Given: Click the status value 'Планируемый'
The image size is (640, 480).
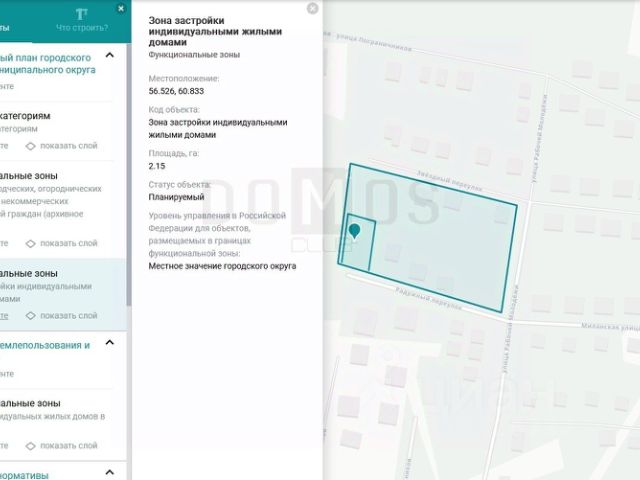Looking at the screenshot, I should 176,197.
